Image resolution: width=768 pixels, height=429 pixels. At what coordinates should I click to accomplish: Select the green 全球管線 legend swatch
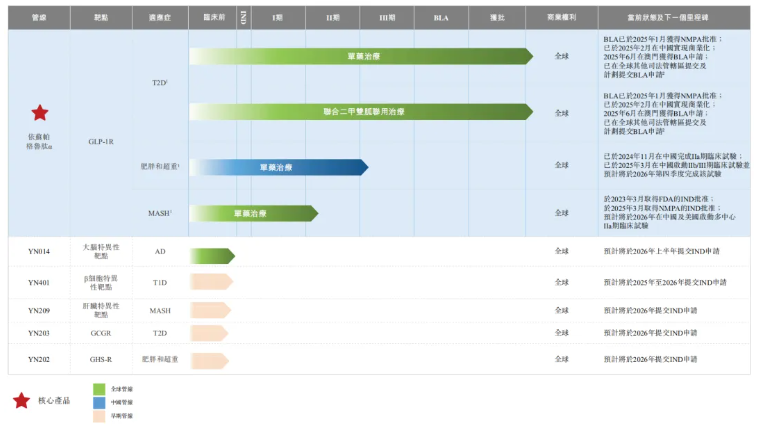[99, 388]
